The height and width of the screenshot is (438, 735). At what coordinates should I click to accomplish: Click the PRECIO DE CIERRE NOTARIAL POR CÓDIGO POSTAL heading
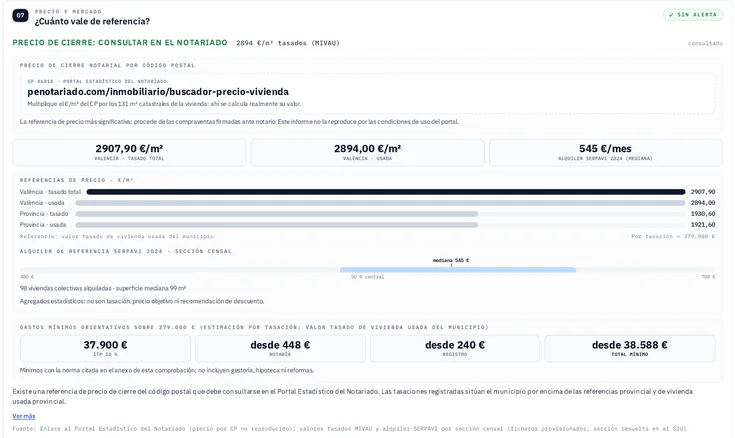107,65
